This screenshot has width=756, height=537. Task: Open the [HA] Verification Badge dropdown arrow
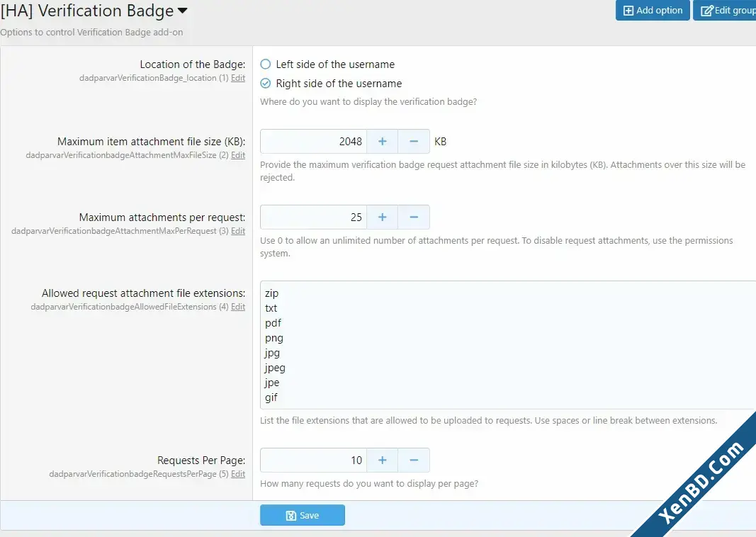(182, 11)
